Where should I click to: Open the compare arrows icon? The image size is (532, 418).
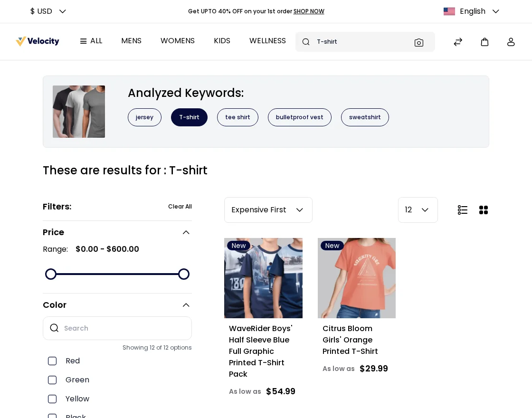(458, 42)
